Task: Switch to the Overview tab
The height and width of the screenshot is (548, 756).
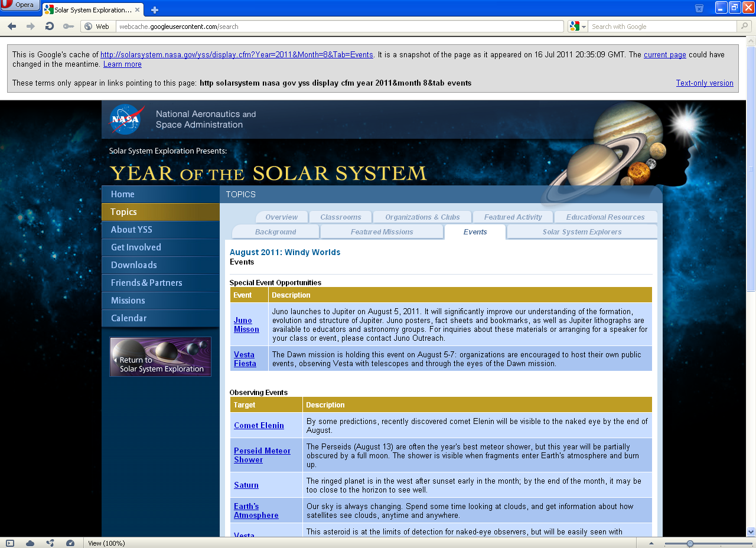Action: point(282,217)
